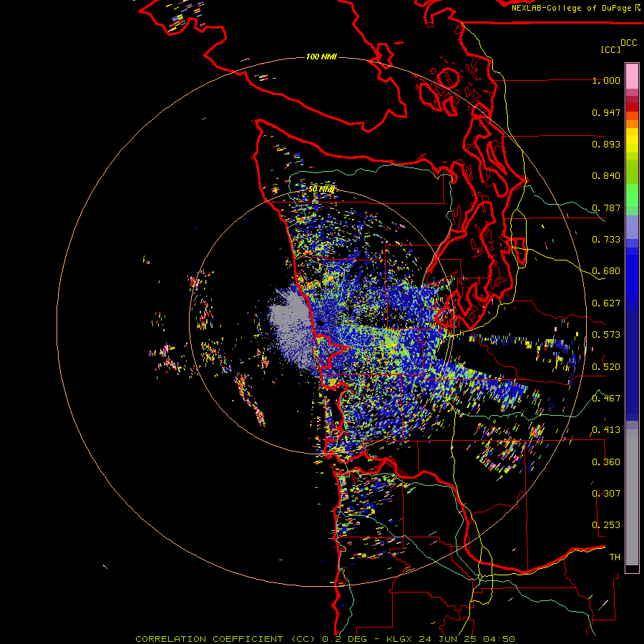Click the 100 NMI range ring label

point(321,57)
